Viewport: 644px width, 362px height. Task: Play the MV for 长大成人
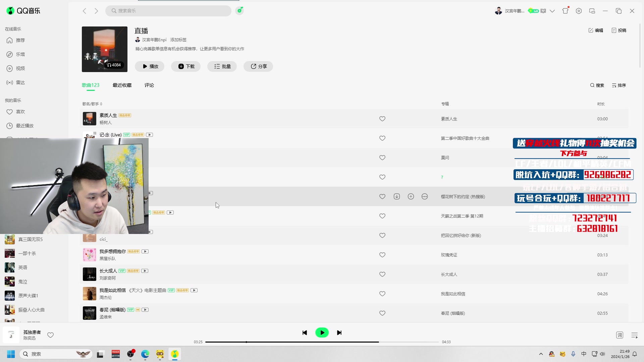(x=145, y=271)
